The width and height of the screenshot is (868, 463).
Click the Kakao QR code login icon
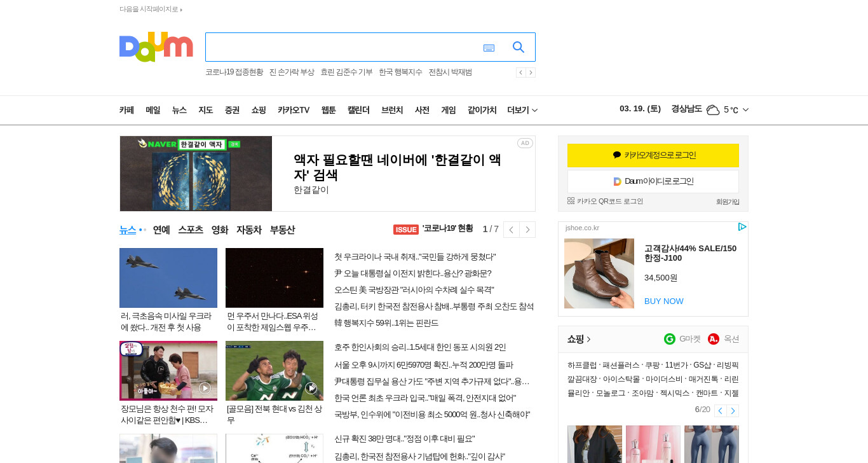click(x=571, y=201)
